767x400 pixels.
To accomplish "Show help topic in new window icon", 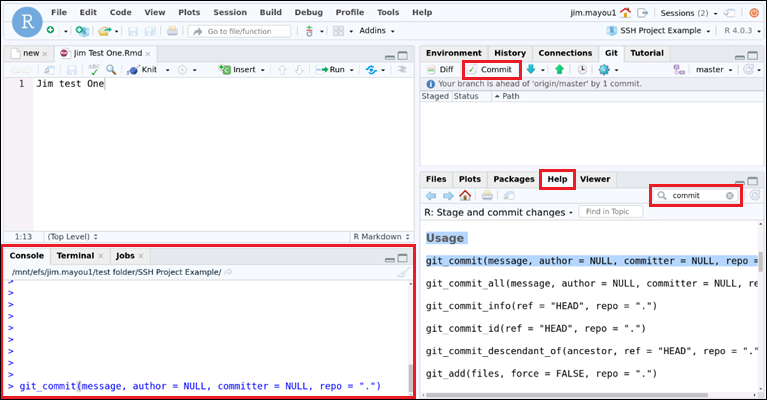I will point(509,196).
